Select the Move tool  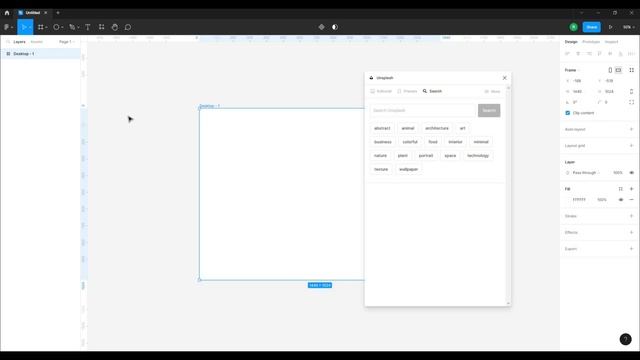[24, 27]
